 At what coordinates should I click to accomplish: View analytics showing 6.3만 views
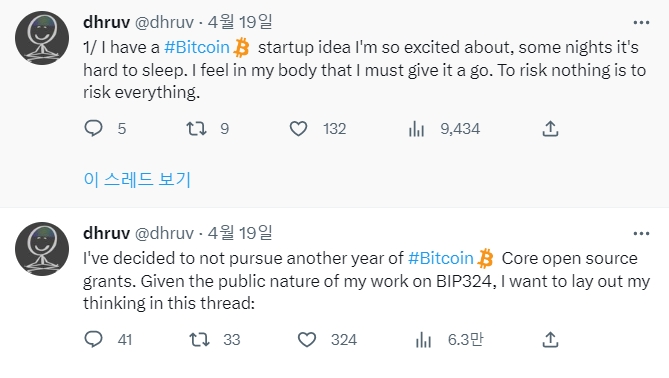(423, 340)
